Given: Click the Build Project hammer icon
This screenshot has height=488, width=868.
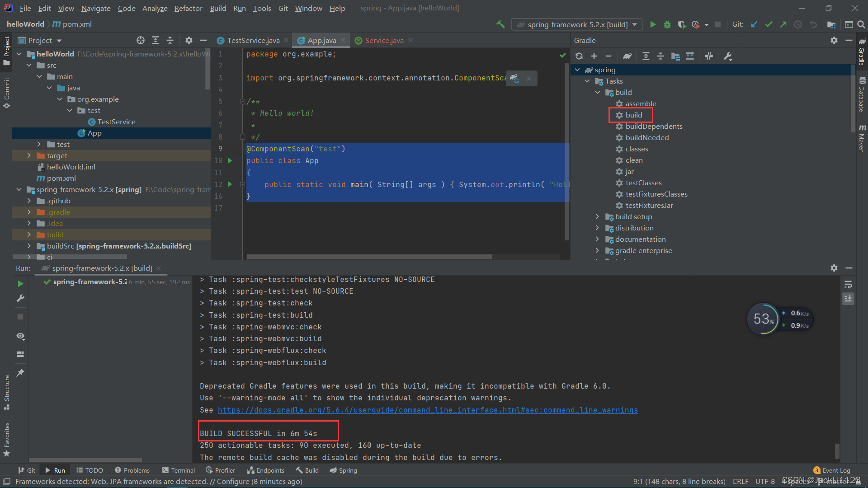Looking at the screenshot, I should (500, 24).
